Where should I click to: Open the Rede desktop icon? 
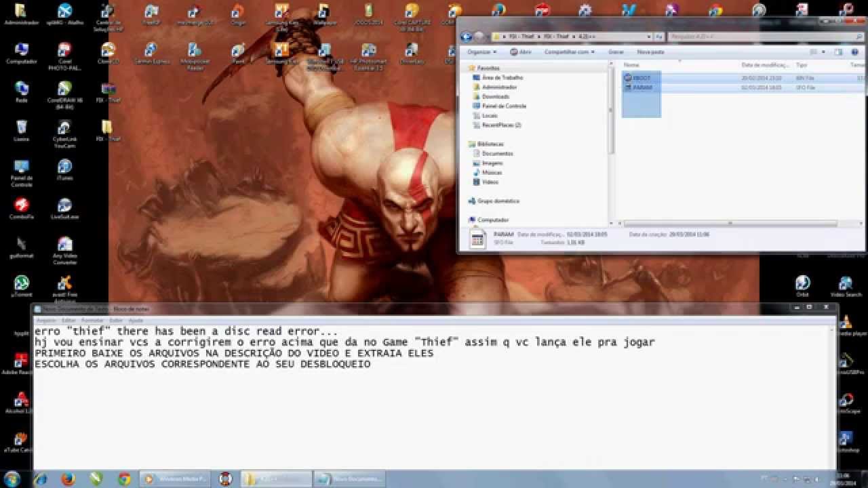tap(22, 91)
